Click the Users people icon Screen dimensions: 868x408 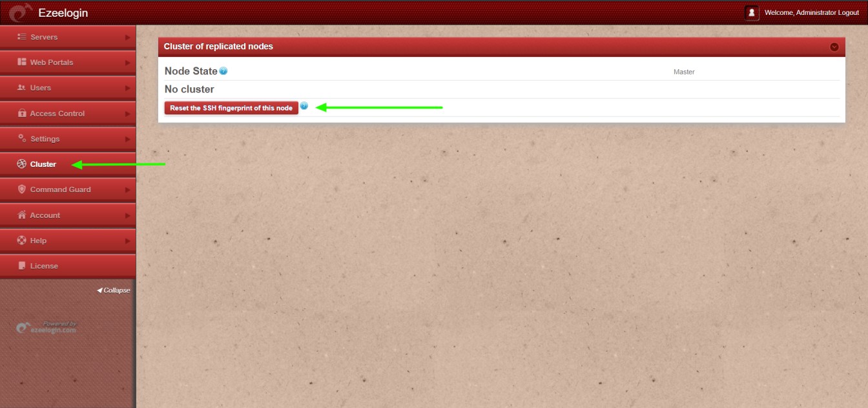tap(21, 88)
